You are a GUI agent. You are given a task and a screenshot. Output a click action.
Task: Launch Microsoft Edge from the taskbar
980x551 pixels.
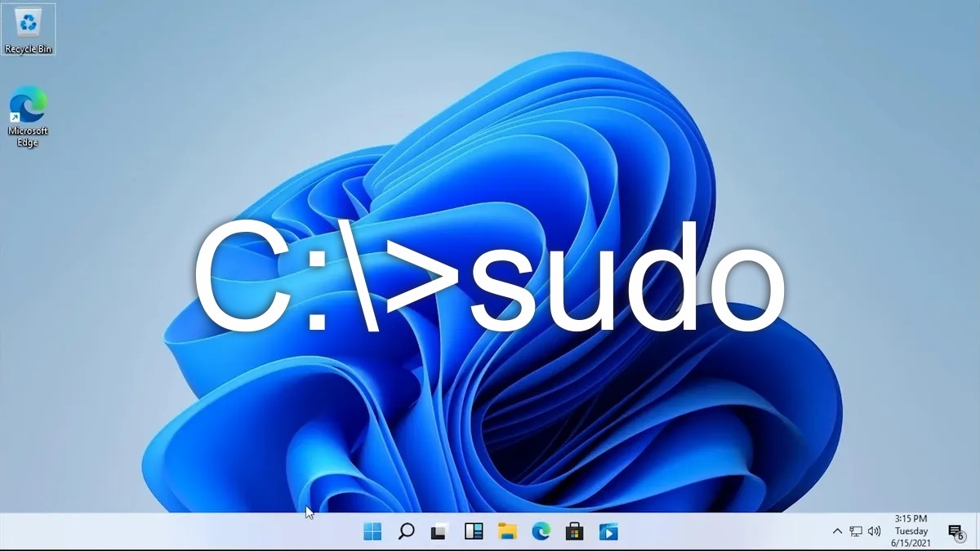click(x=541, y=532)
